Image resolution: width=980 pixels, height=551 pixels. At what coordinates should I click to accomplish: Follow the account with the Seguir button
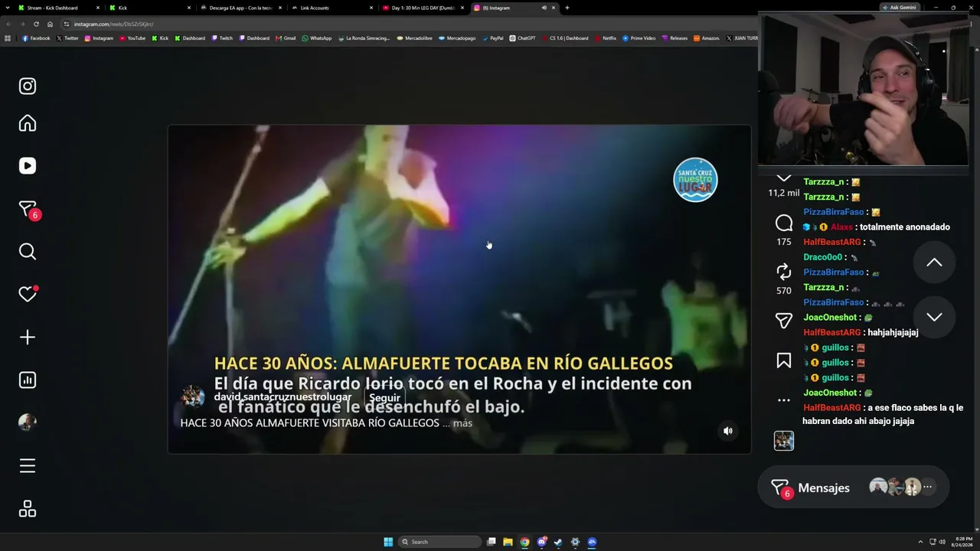tap(384, 398)
